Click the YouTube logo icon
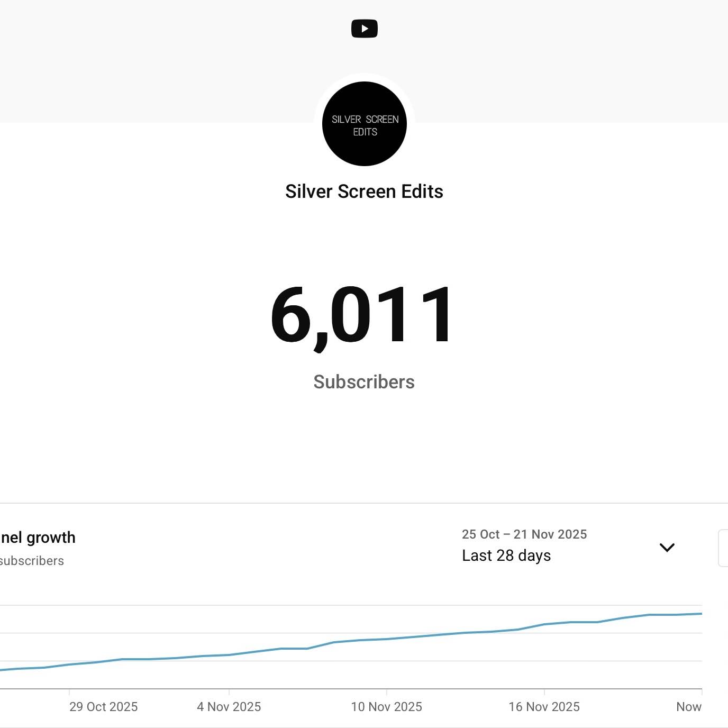 [x=365, y=29]
